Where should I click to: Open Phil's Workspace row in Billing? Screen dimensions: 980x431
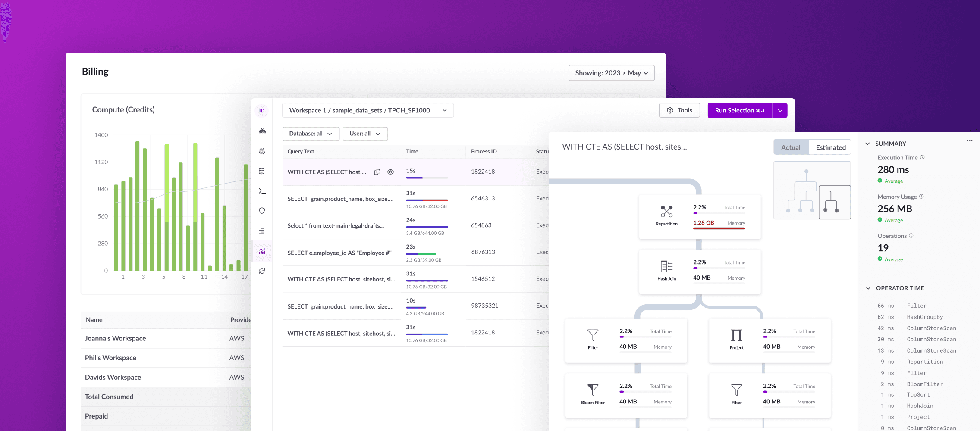(166, 358)
